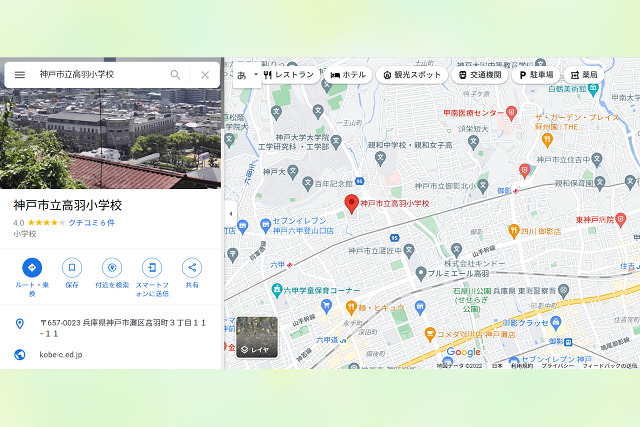Click the 神戸大学大学院 工学研究科 marker
The height and width of the screenshot is (427, 640).
[x=336, y=142]
